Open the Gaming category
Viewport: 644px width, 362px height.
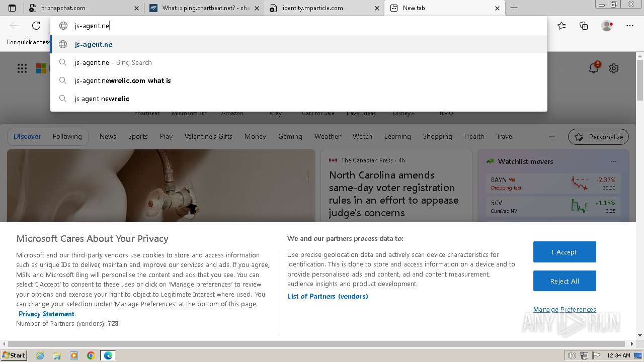[x=290, y=136]
